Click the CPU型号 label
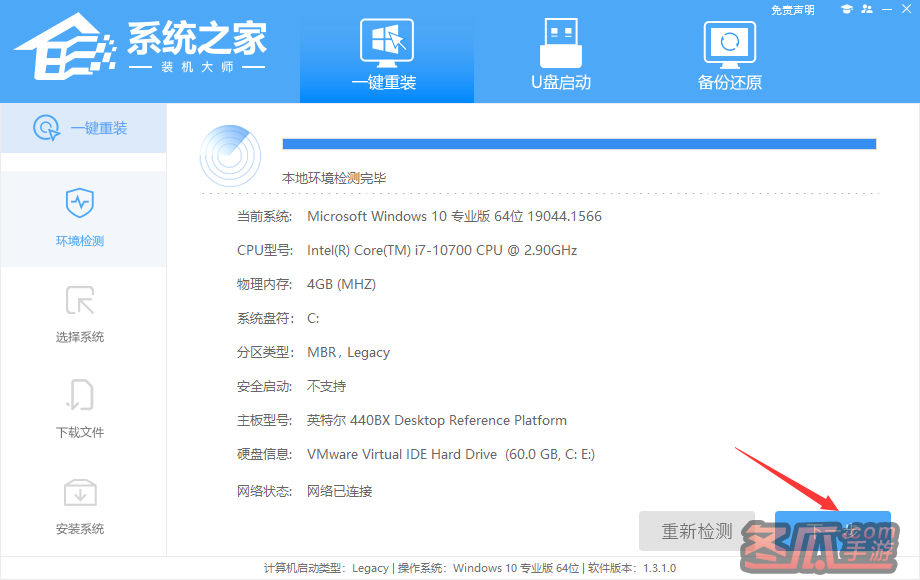 pyautogui.click(x=265, y=250)
